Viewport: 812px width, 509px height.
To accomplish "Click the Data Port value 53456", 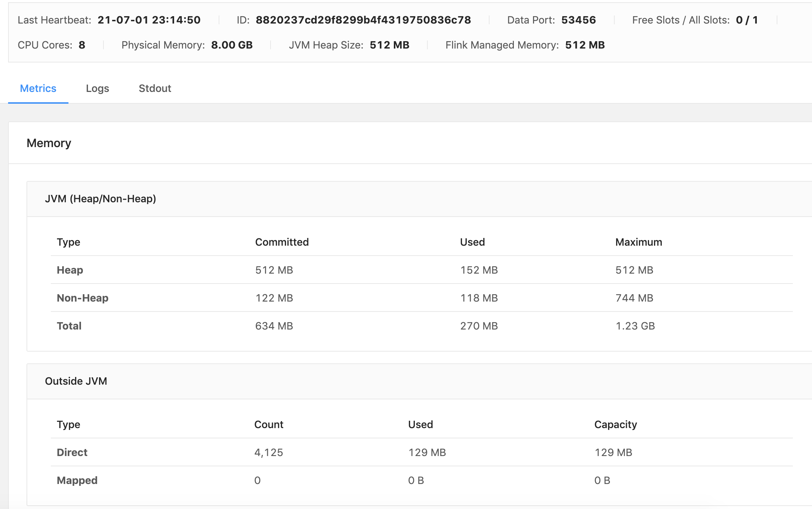I will point(578,20).
